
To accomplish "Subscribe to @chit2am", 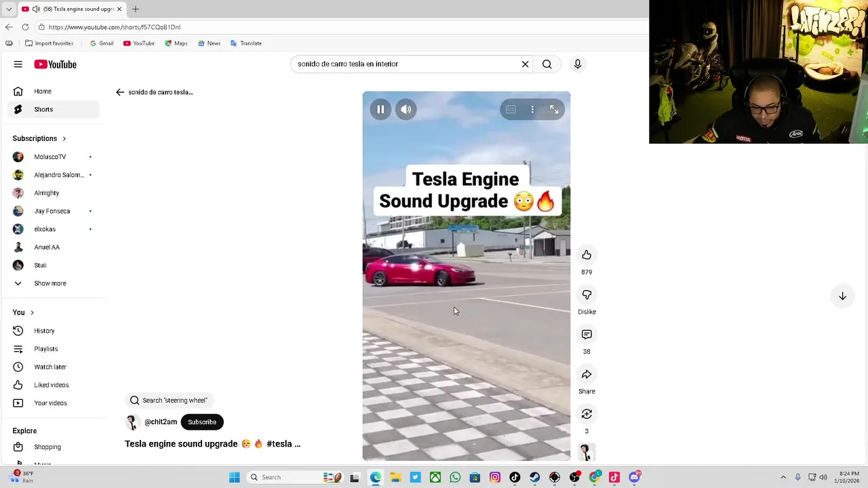I will click(x=202, y=422).
